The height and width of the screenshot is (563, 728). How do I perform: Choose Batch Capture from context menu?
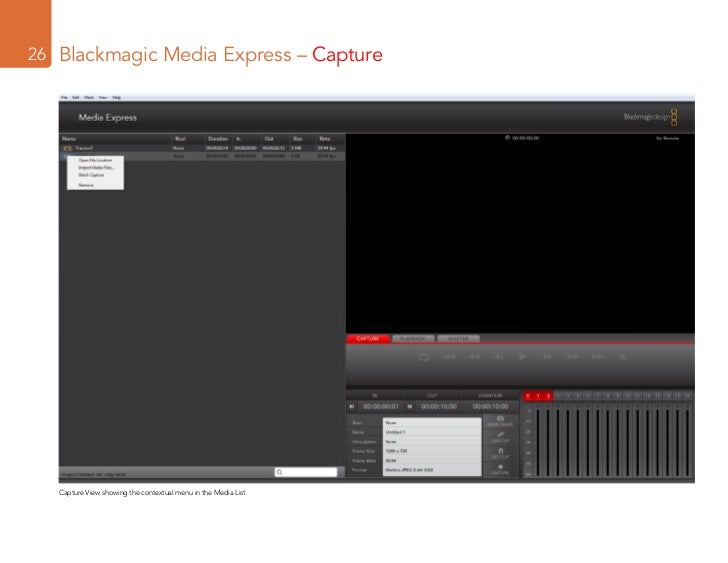click(95, 175)
